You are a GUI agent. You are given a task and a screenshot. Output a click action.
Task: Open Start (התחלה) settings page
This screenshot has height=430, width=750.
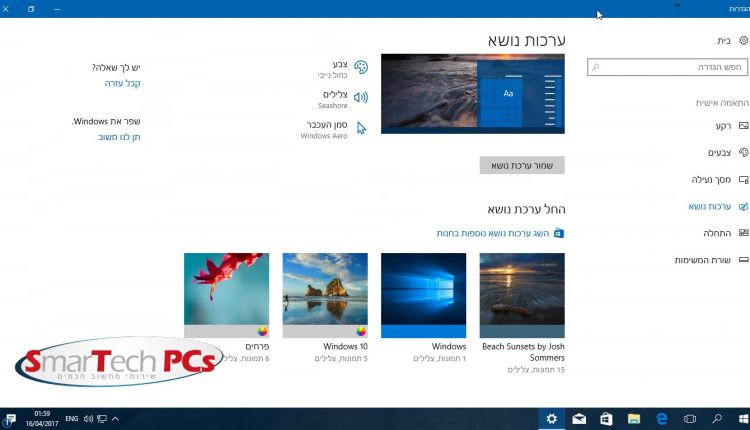tap(715, 233)
